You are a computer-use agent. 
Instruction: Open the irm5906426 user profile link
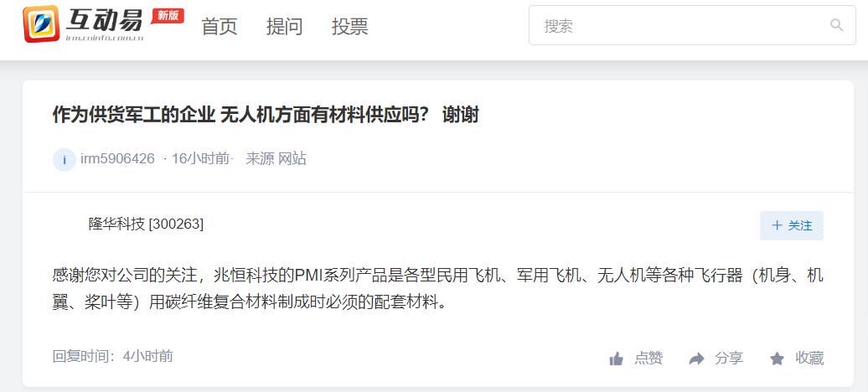point(117,159)
